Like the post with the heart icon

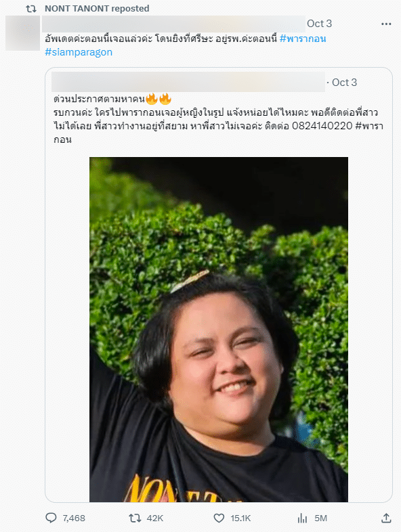[219, 518]
